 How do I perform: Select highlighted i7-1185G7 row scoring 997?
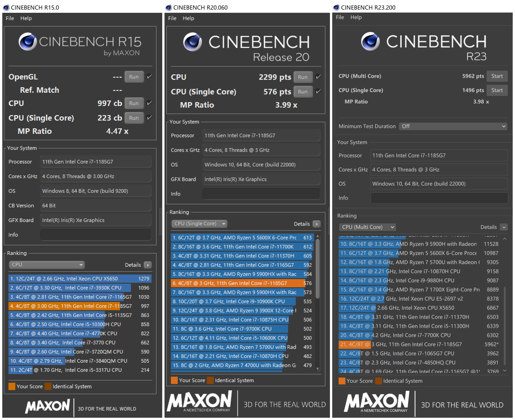(x=80, y=306)
